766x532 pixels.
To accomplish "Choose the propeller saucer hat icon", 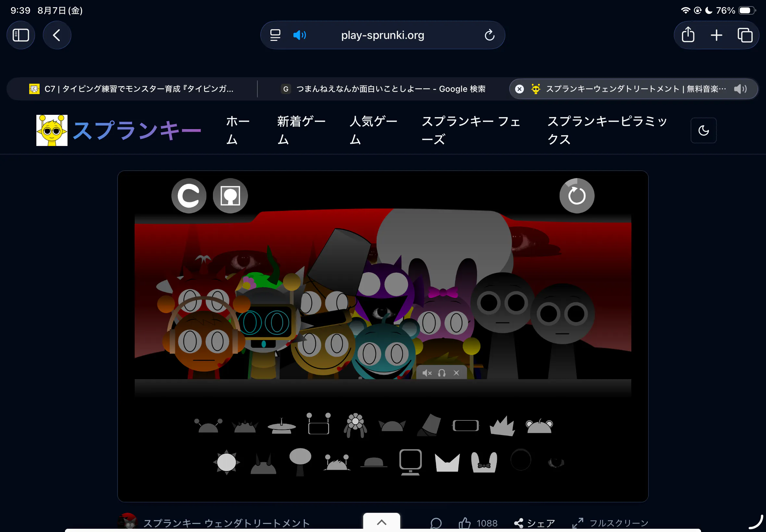I will point(282,426).
